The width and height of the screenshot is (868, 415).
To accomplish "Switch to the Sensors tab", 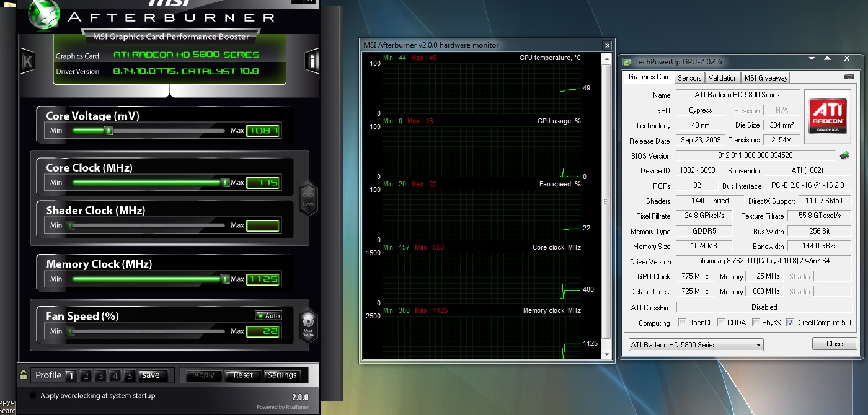I will (689, 77).
